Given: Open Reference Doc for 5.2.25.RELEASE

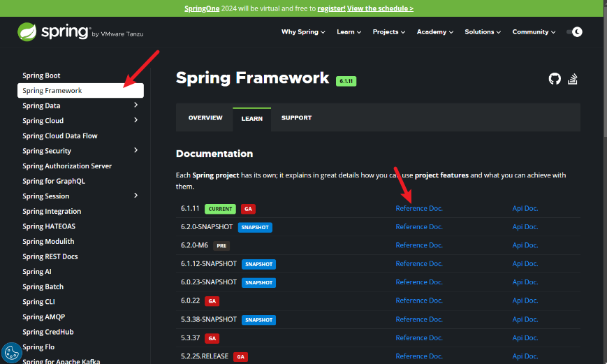Looking at the screenshot, I should tap(419, 356).
